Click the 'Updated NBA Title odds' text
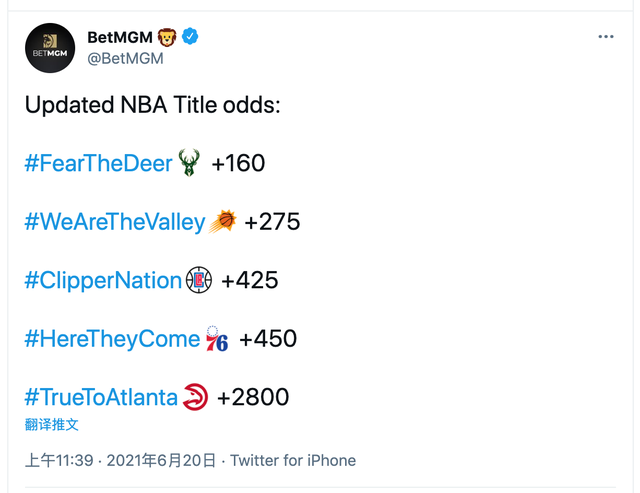 point(152,105)
